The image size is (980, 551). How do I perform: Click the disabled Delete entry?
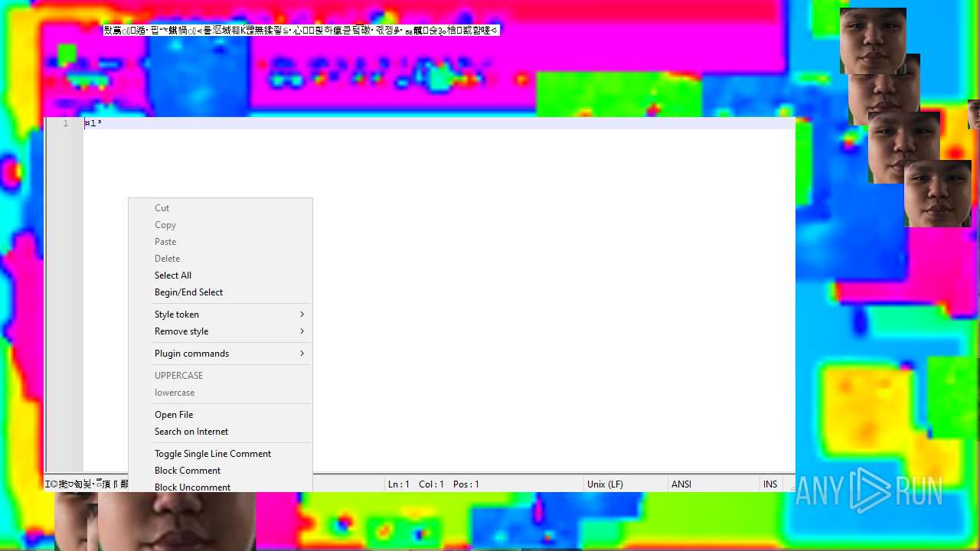tap(220, 259)
